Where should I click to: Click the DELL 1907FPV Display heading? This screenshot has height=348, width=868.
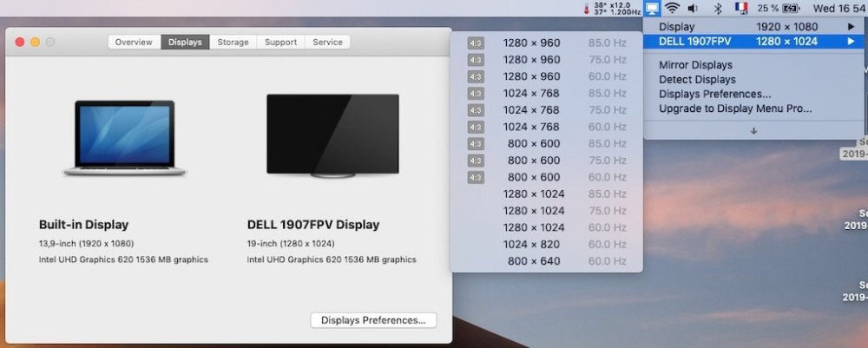point(313,225)
